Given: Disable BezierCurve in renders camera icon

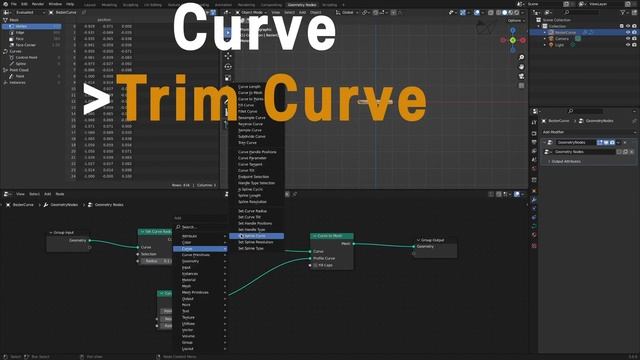Looking at the screenshot, I should pyautogui.click(x=634, y=32).
